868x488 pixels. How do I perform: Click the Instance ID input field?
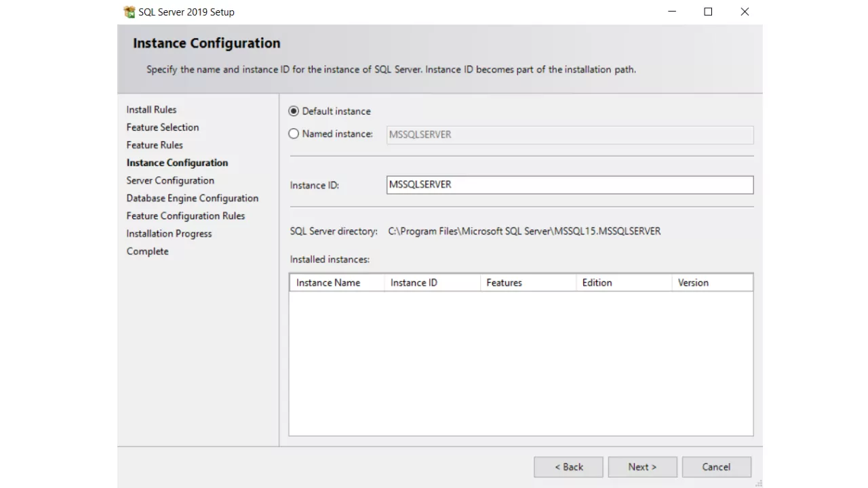(x=570, y=184)
